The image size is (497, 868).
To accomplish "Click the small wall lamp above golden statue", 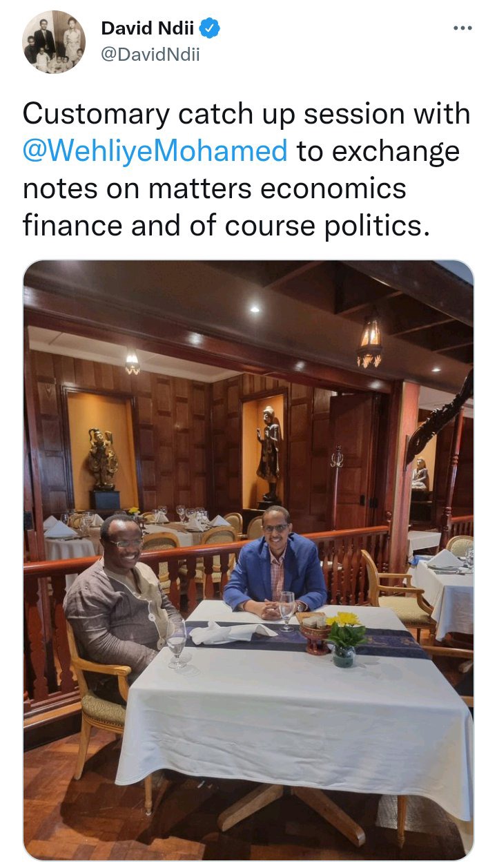I will tap(132, 363).
